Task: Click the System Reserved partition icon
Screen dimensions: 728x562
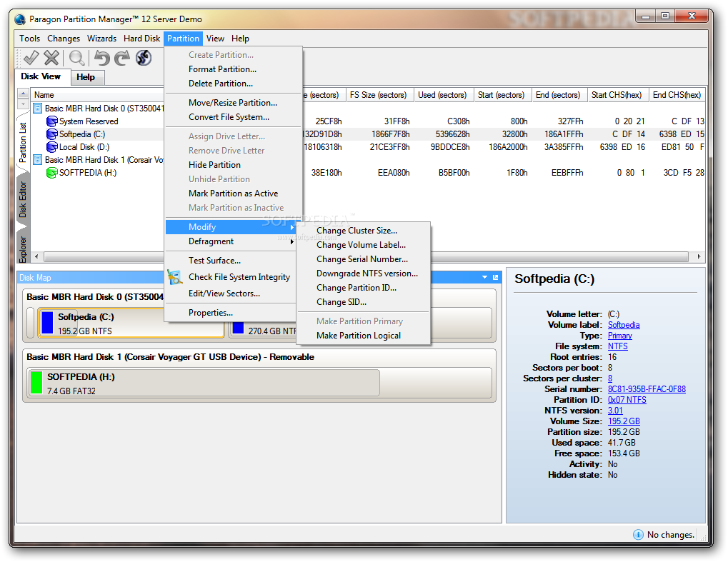Action: 52,121
